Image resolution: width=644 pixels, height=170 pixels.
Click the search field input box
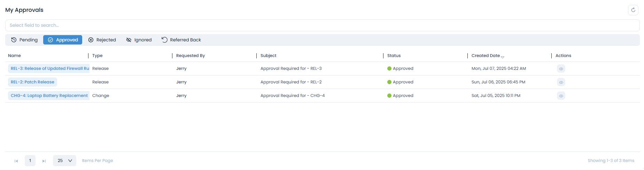click(x=322, y=25)
